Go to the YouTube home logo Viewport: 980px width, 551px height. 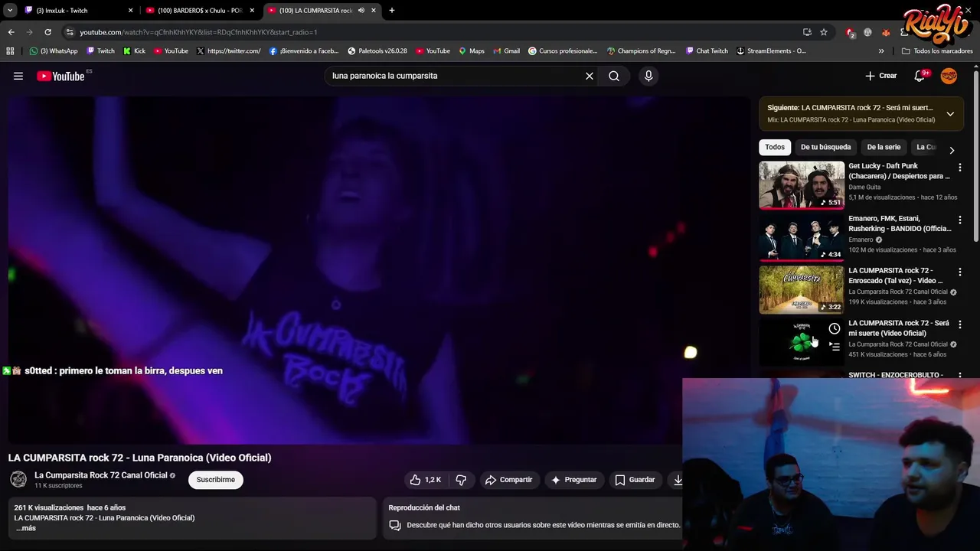(x=60, y=76)
